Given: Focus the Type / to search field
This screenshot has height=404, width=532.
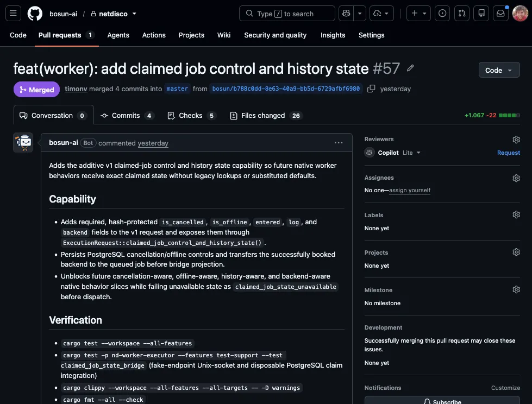Looking at the screenshot, I should (287, 14).
